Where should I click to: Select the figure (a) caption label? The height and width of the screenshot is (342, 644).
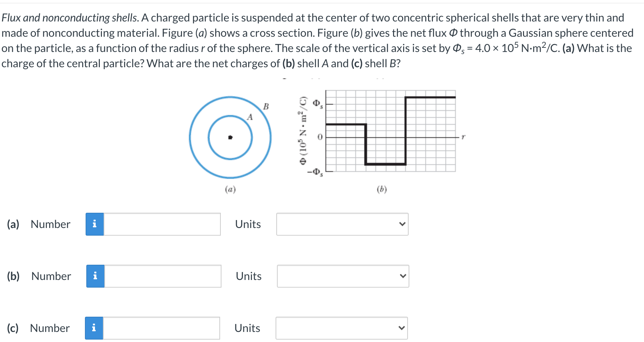click(x=229, y=189)
